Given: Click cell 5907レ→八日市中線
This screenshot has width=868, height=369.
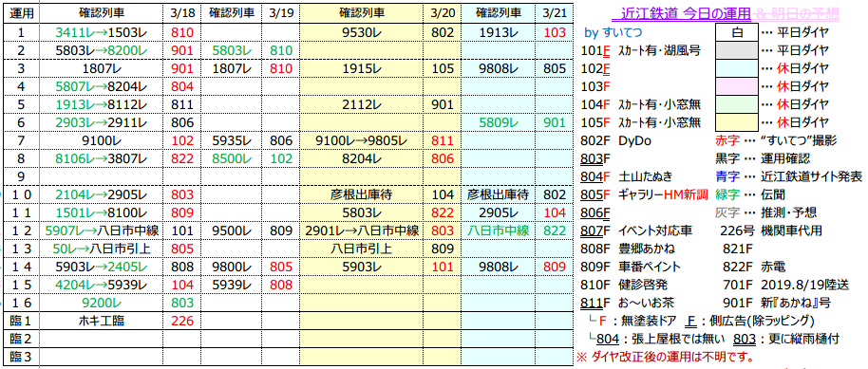Looking at the screenshot, I should [x=101, y=230].
